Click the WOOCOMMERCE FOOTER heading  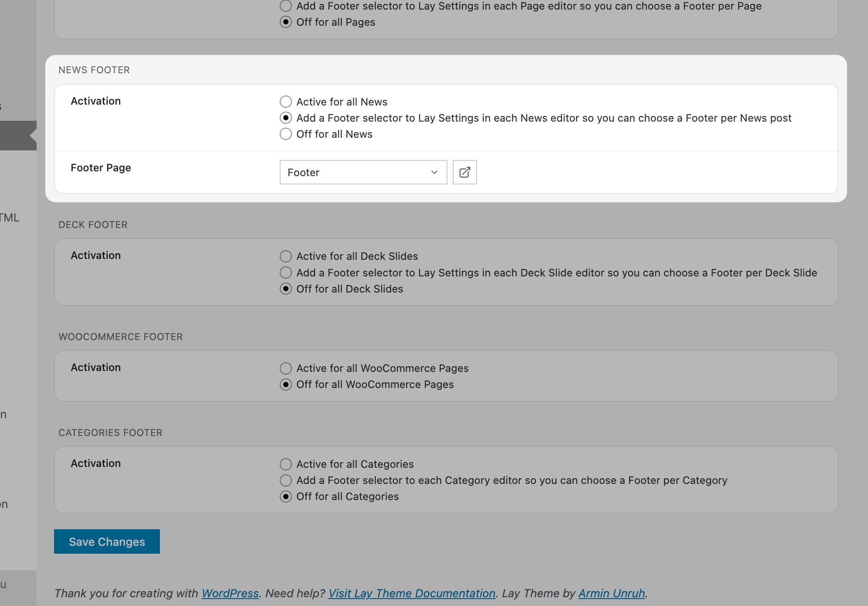pyautogui.click(x=121, y=337)
